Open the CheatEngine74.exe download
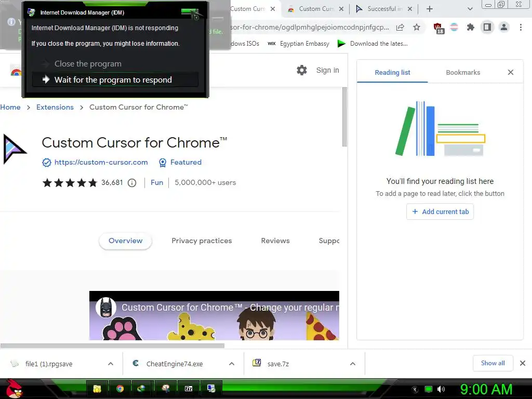 pyautogui.click(x=175, y=364)
